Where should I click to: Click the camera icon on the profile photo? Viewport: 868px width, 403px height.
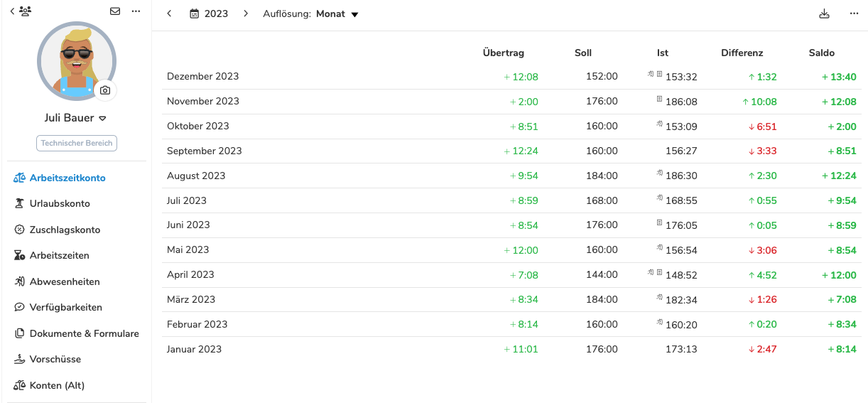tap(105, 90)
